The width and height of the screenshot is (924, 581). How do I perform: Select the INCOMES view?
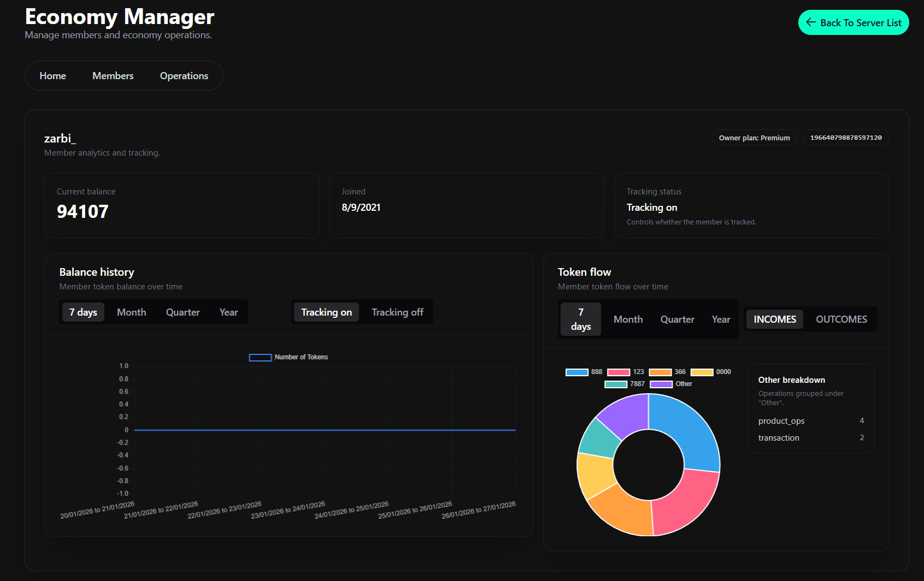[x=774, y=319]
